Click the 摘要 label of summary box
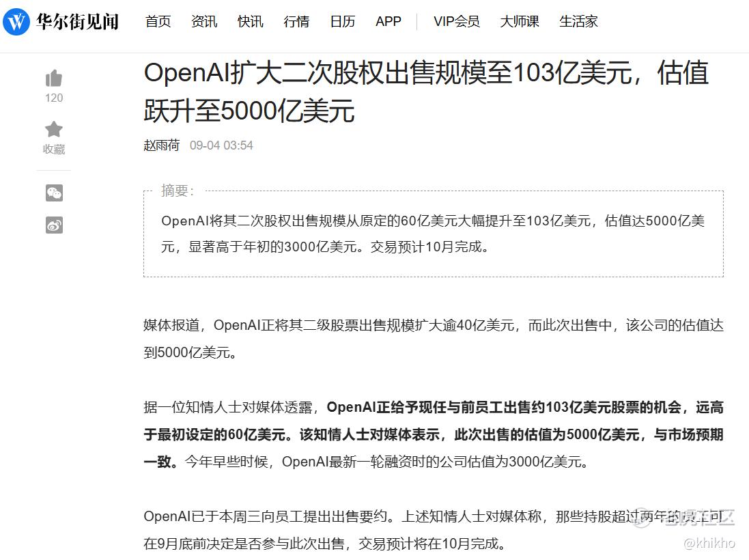 178,191
